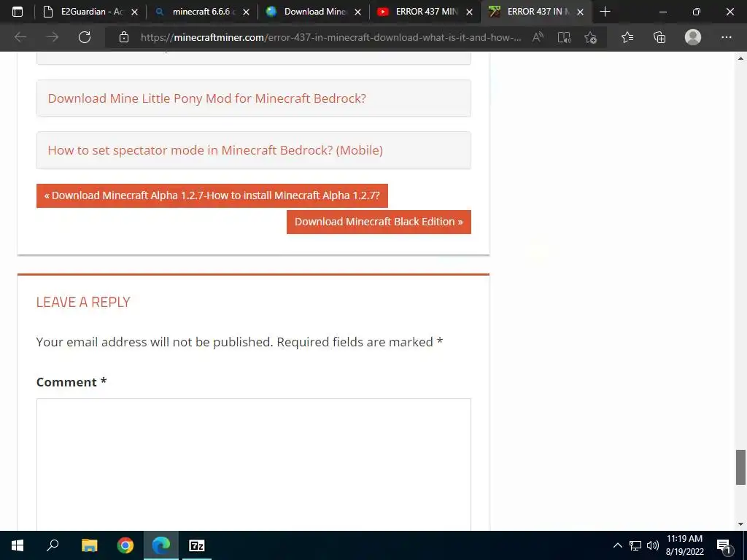This screenshot has width=747, height=560.
Task: Select the 'Comment *' field label
Action: pos(71,382)
